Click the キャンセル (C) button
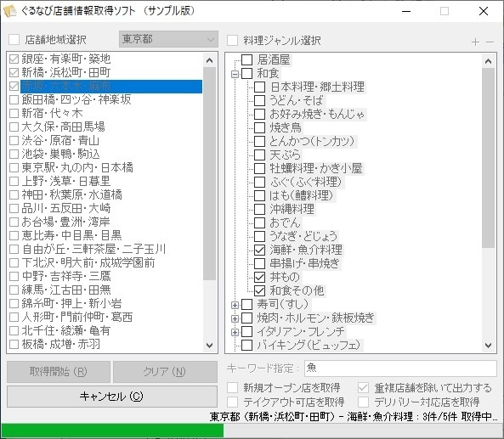This screenshot has width=504, height=439. coord(112,397)
